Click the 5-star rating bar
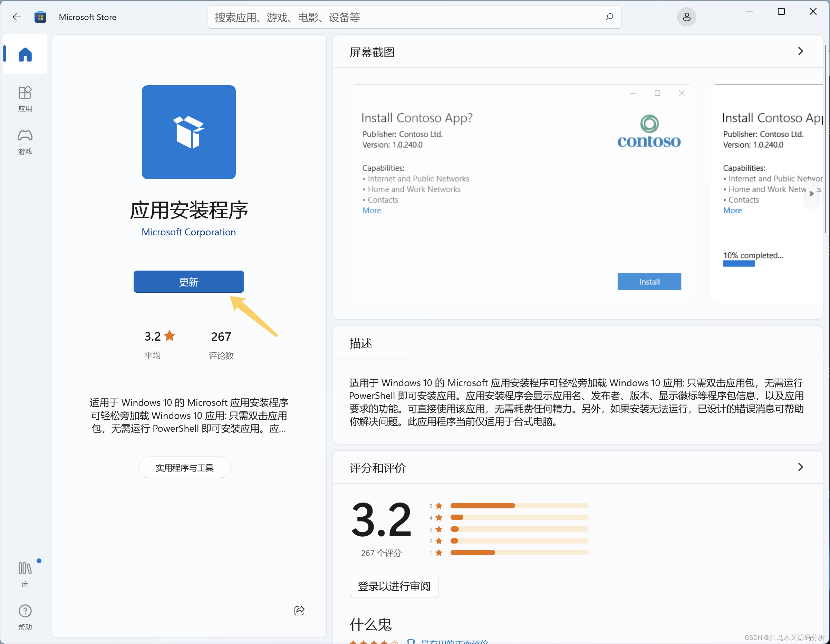Viewport: 830px width, 644px height. [x=519, y=506]
